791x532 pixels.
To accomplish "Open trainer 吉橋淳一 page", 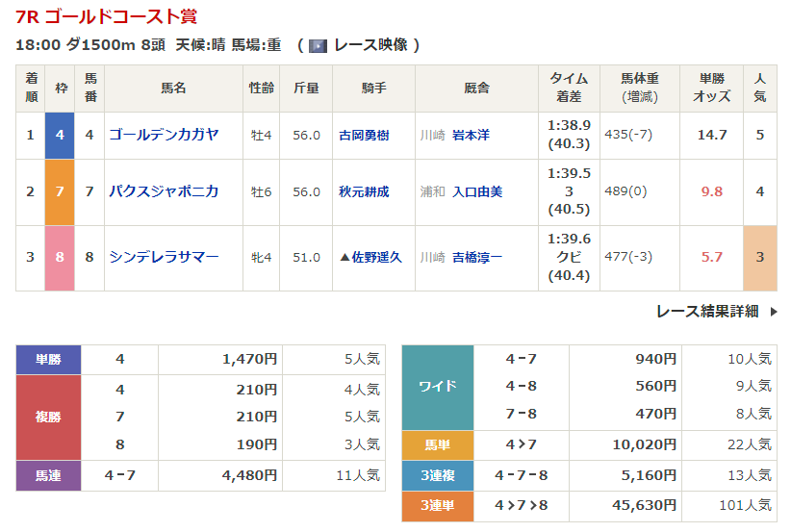I will point(476,258).
